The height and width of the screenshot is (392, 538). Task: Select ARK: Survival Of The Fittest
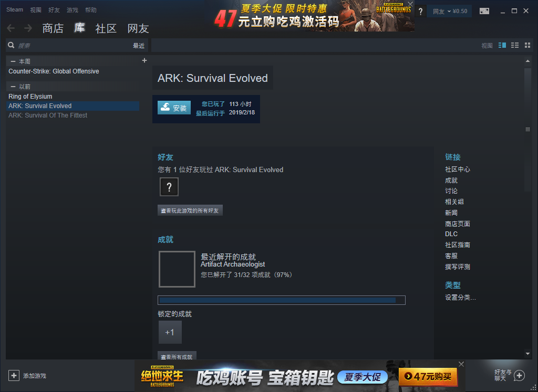coord(48,115)
